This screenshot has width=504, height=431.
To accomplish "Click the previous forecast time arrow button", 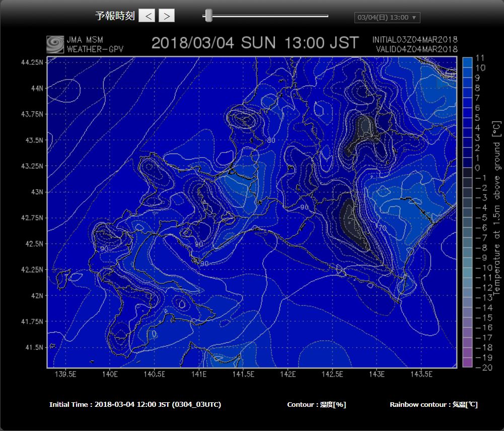I will (x=147, y=16).
